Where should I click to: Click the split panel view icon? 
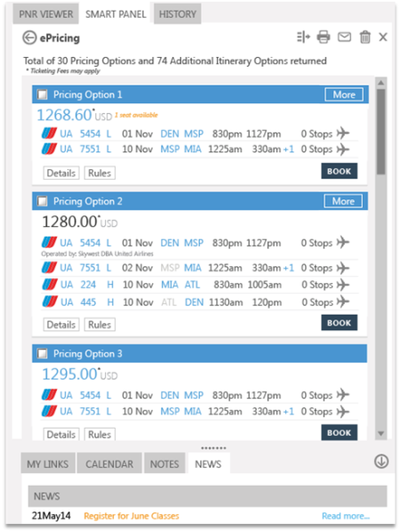(303, 37)
